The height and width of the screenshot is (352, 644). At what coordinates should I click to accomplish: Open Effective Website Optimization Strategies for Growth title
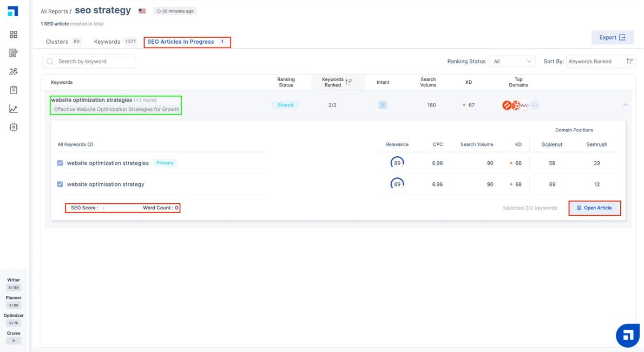point(117,110)
